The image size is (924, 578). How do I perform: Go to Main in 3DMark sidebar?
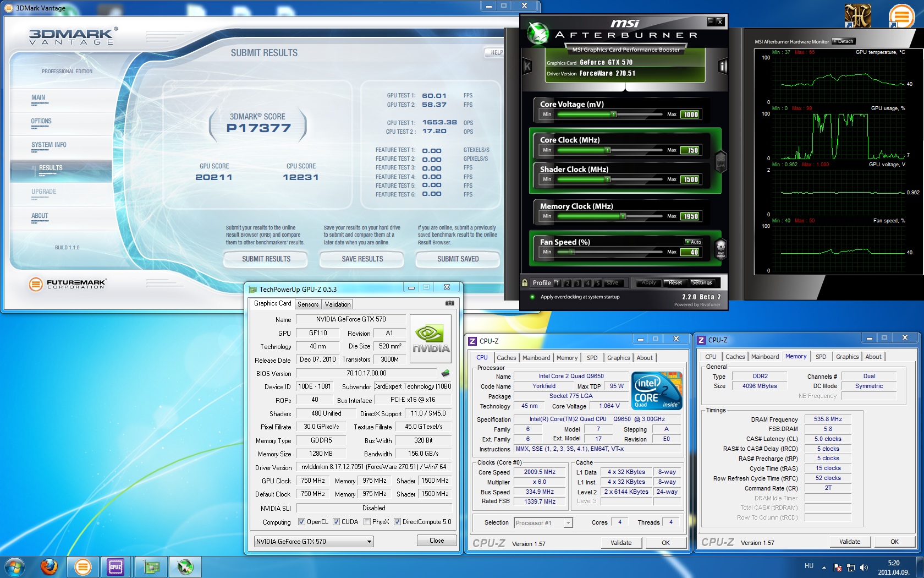point(38,97)
